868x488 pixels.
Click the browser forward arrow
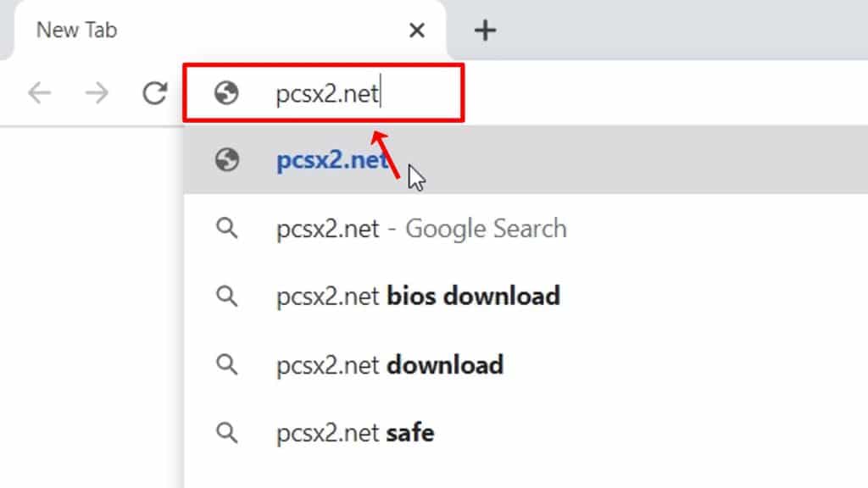tap(97, 93)
